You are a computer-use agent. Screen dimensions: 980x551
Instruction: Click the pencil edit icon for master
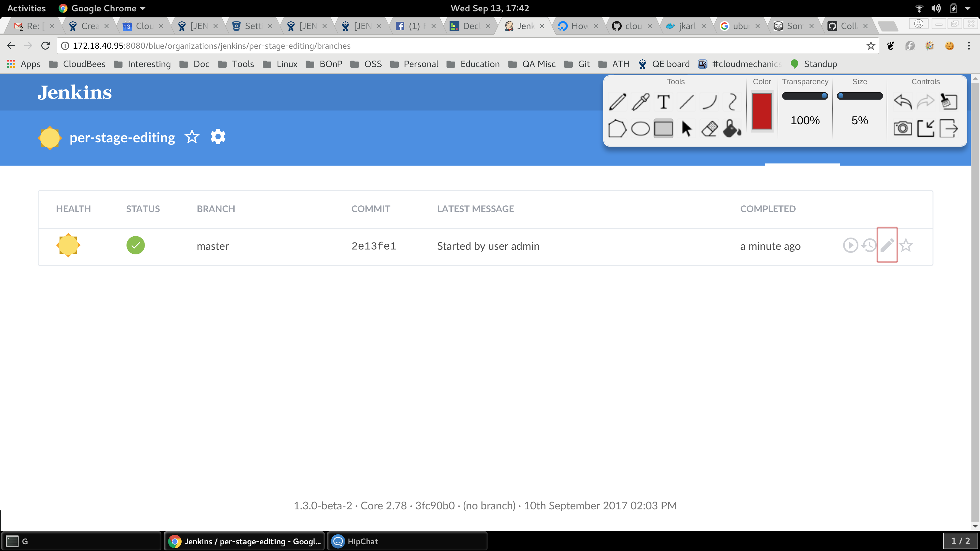(887, 245)
